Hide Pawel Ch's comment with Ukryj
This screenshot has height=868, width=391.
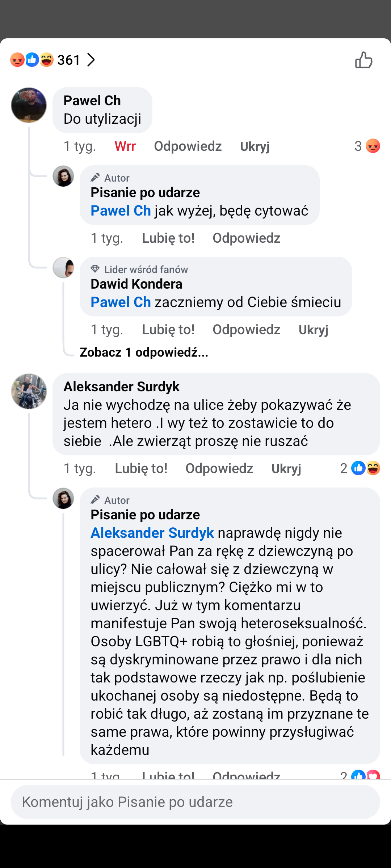(255, 146)
